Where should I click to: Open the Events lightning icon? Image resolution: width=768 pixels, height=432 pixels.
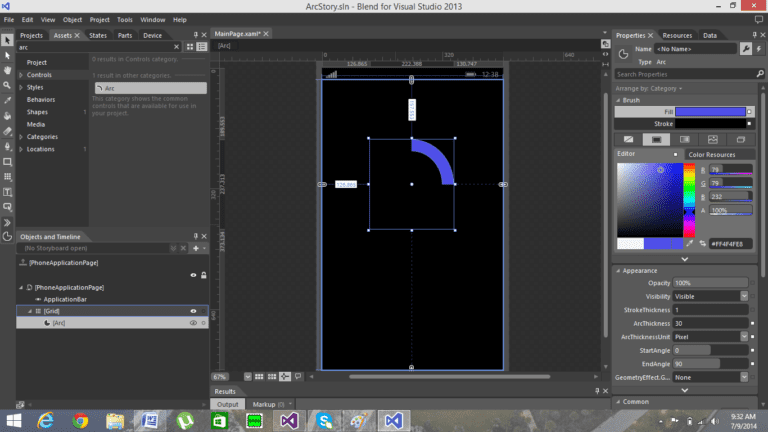click(759, 48)
